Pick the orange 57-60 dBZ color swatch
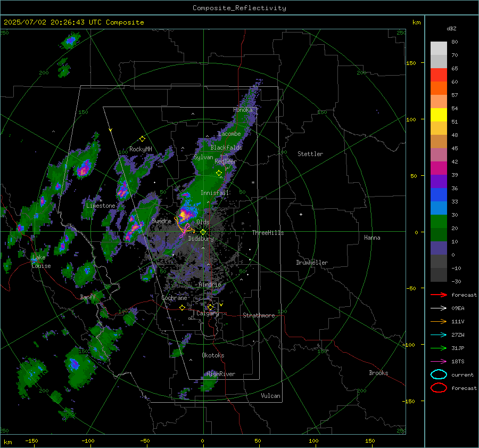Viewport: 479px width, 448px height. click(439, 88)
